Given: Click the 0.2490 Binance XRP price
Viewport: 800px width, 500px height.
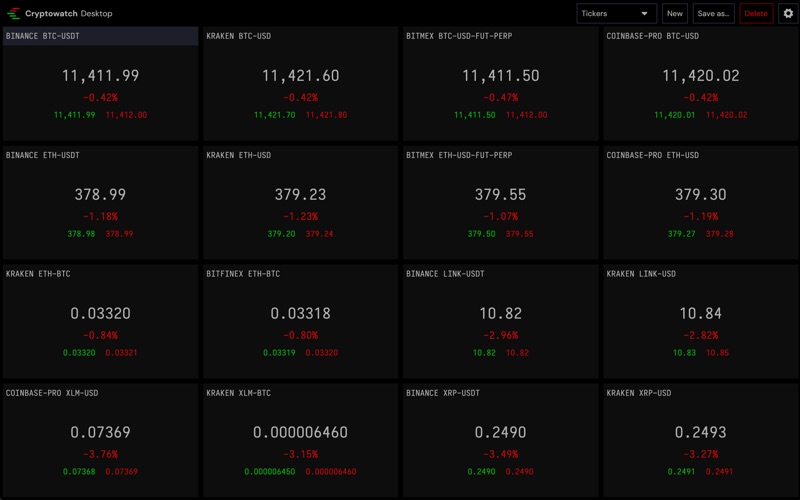Looking at the screenshot, I should coord(501,432).
